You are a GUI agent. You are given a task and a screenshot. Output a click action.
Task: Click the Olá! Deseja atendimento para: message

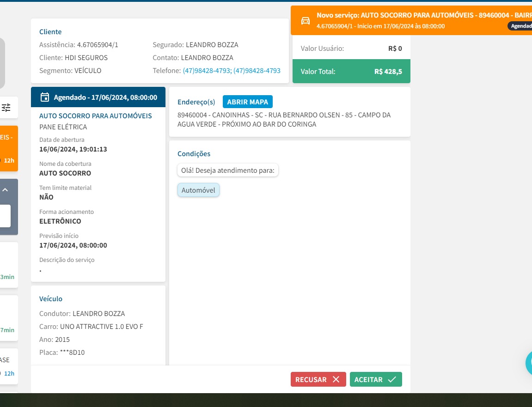(x=228, y=170)
